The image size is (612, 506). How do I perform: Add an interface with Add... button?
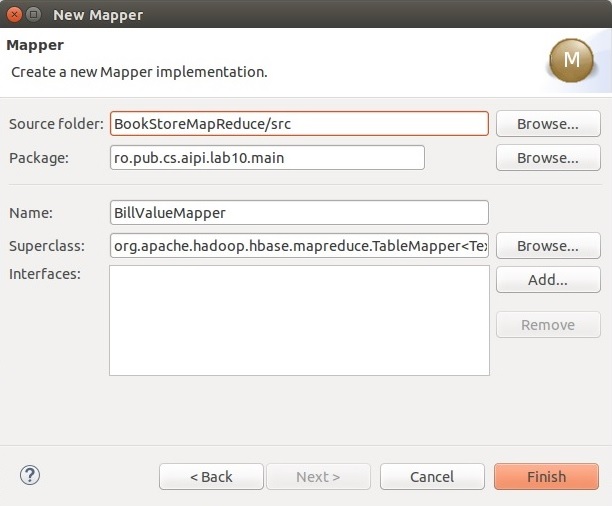coord(548,280)
